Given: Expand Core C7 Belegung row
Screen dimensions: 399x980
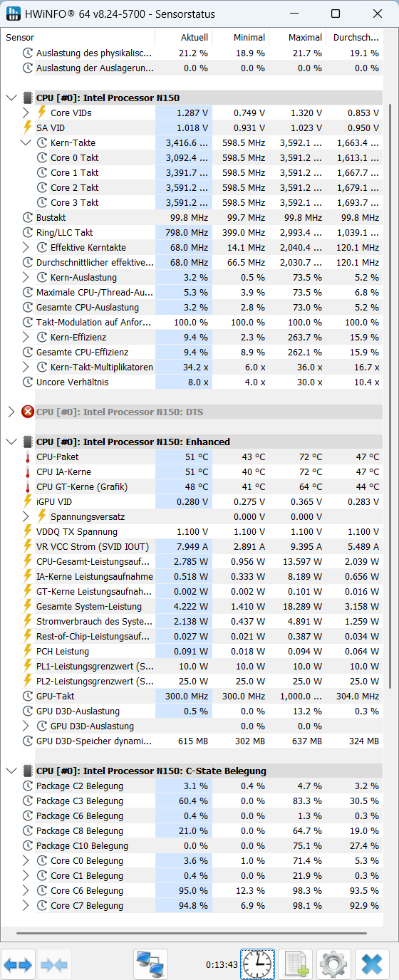Looking at the screenshot, I should 26,905.
